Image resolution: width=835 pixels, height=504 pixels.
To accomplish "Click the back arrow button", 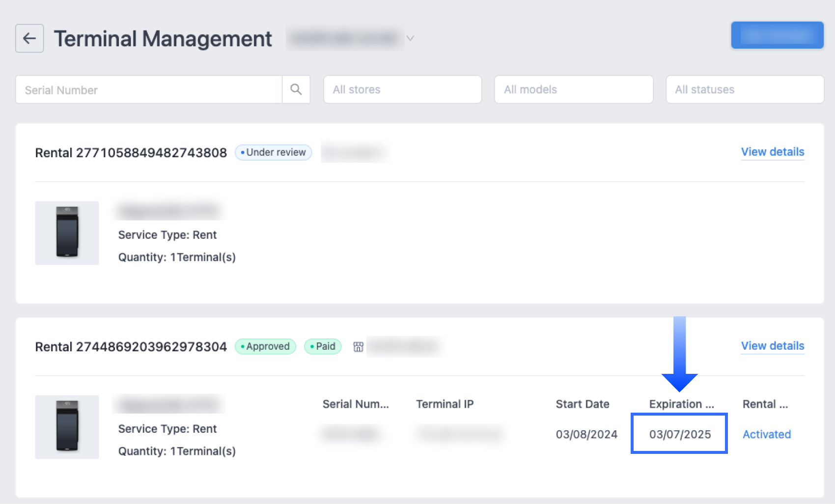I will 29,38.
